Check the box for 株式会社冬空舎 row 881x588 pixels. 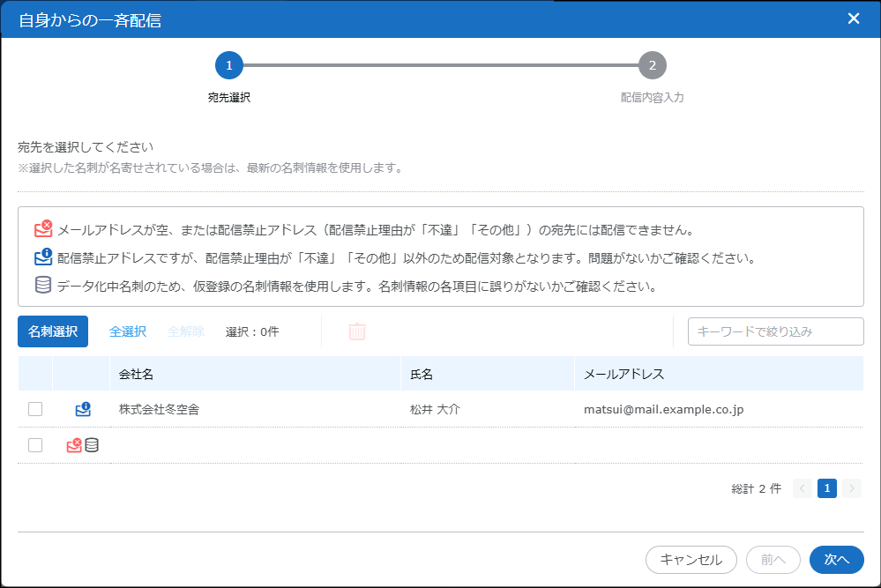[x=35, y=409]
